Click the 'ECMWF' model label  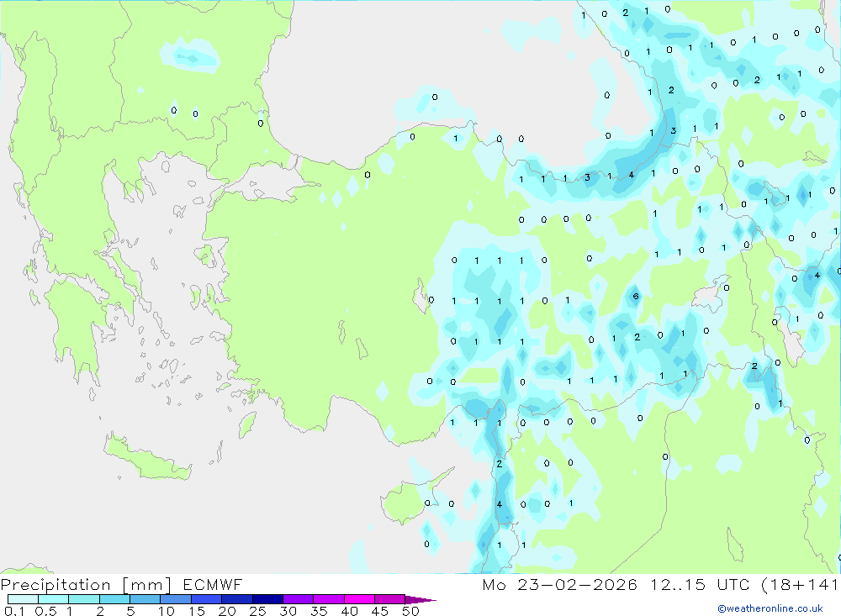[x=213, y=584]
